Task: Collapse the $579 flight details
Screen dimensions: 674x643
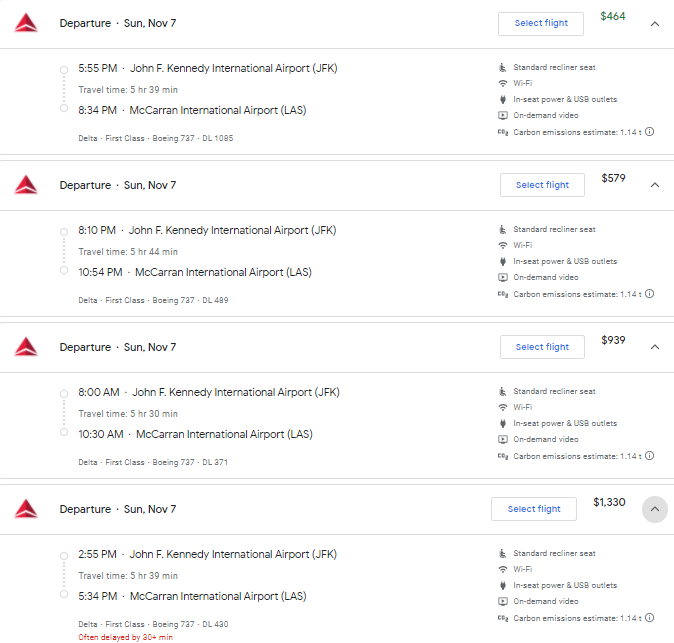Action: click(x=655, y=185)
